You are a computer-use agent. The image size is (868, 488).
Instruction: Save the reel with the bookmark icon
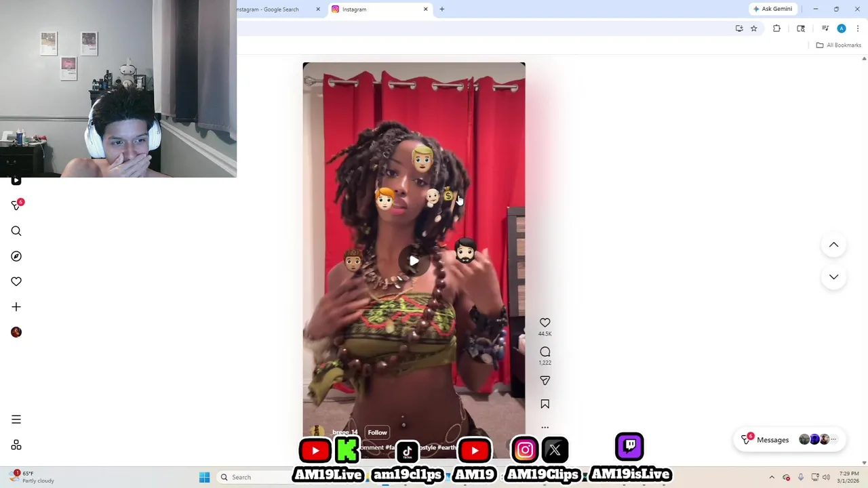[x=545, y=404]
